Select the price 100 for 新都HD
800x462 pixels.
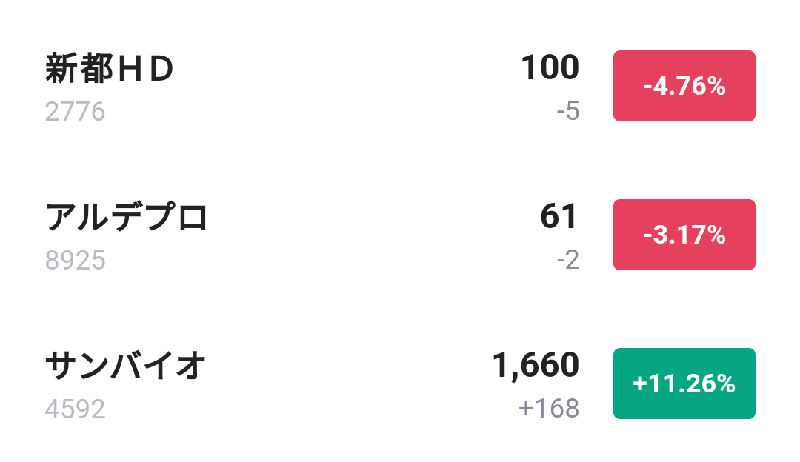pyautogui.click(x=549, y=68)
